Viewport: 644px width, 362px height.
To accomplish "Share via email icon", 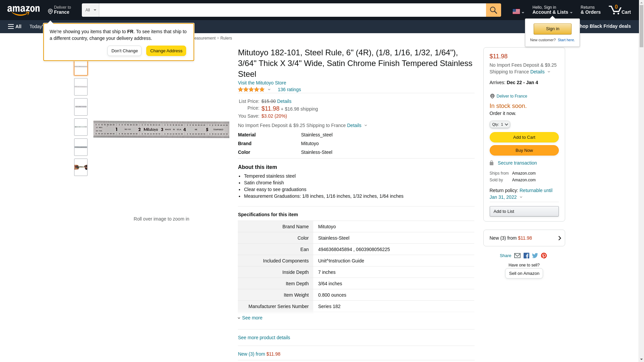I will tap(517, 256).
